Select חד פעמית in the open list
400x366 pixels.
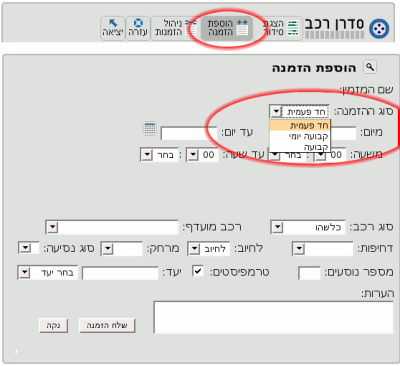[300, 125]
